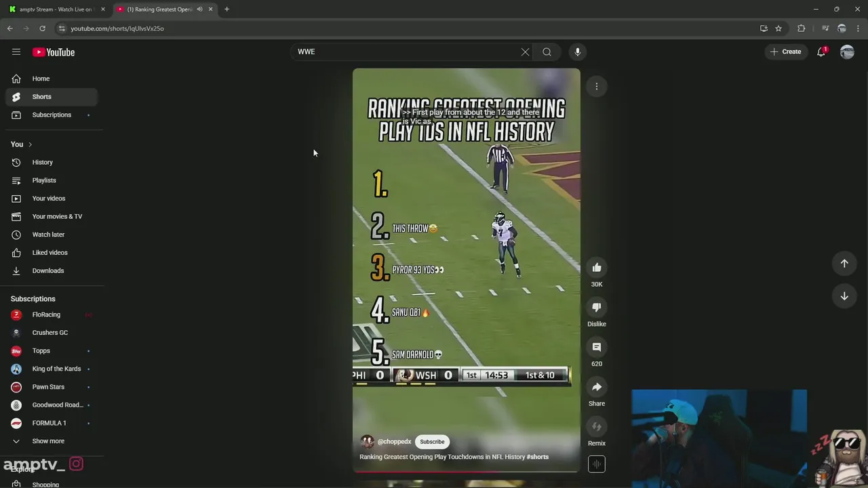Go to next Short arrow
Viewport: 868px width, 488px height.
[844, 296]
